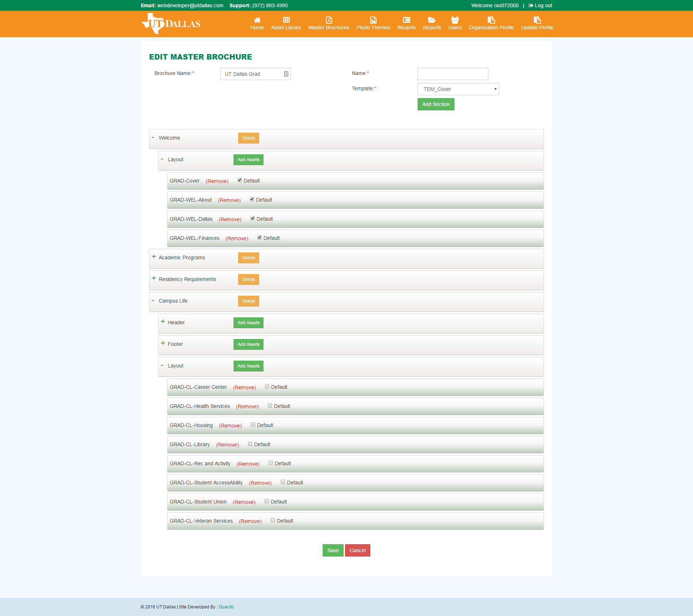Screen dimensions: 693x616
Task: Open the Photo Themes image icon
Action: click(x=373, y=20)
